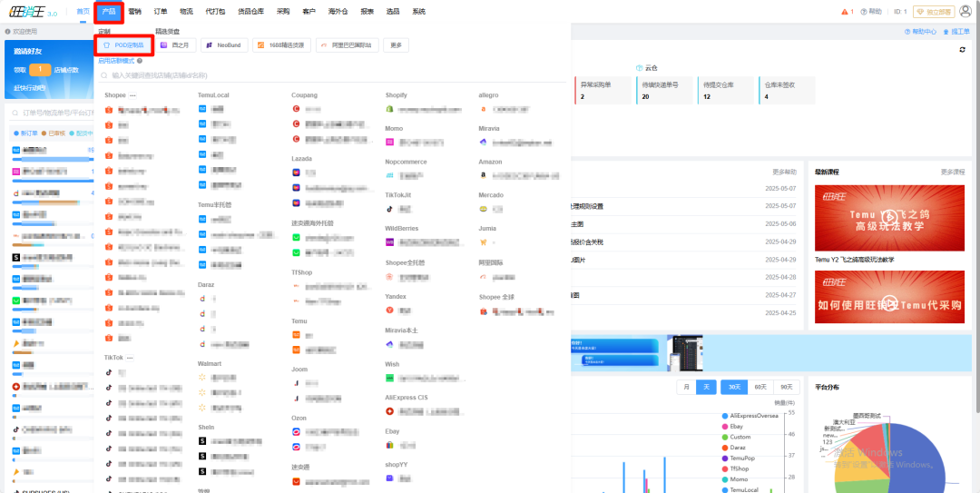Click the Shopify store icon
The width and height of the screenshot is (980, 493).
click(x=389, y=109)
